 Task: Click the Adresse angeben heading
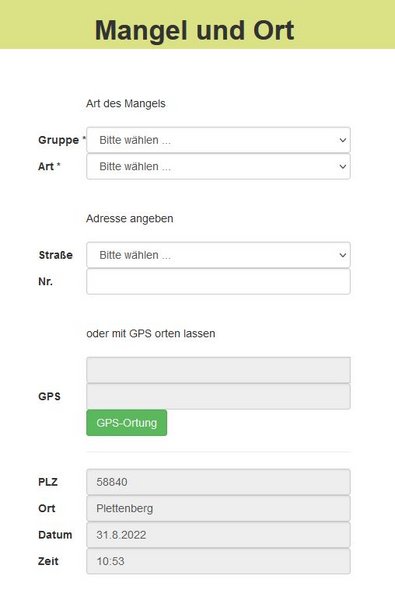(x=130, y=218)
